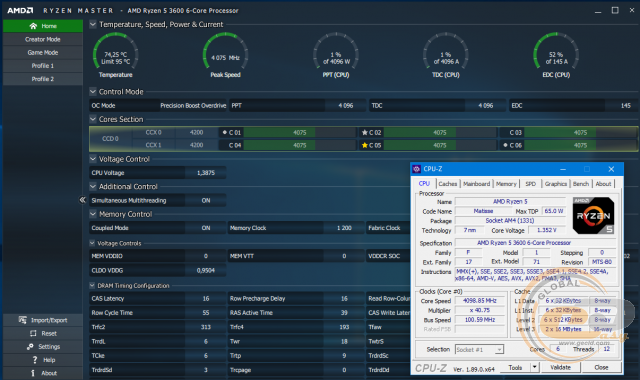This screenshot has height=380, width=640.
Task: Toggle Simultaneous Multithreading ON value
Action: (206, 200)
